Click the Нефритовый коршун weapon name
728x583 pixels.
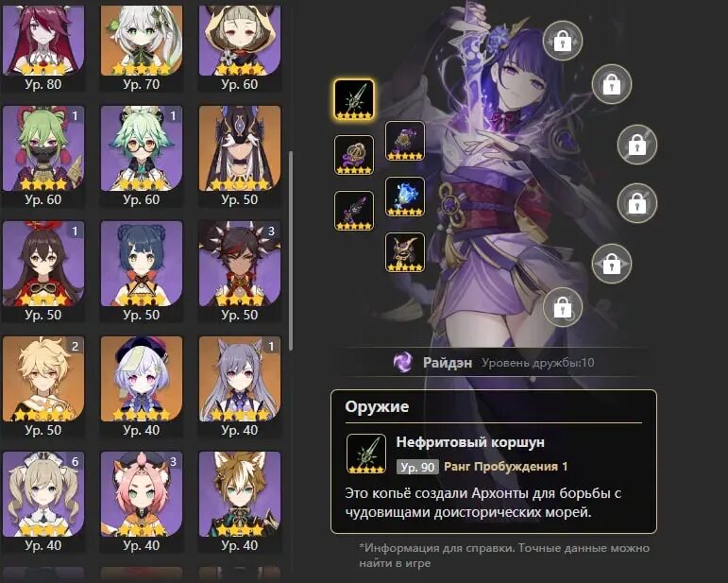pyautogui.click(x=470, y=442)
